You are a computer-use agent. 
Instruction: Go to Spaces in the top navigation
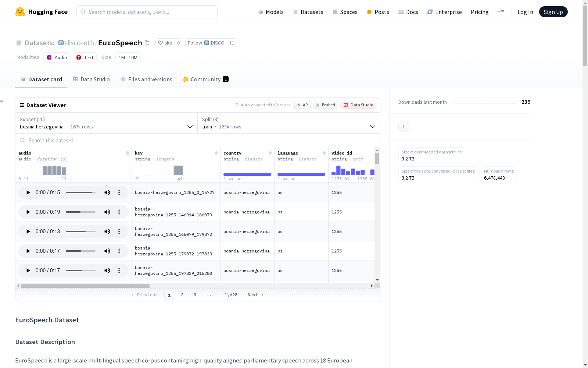pos(345,12)
